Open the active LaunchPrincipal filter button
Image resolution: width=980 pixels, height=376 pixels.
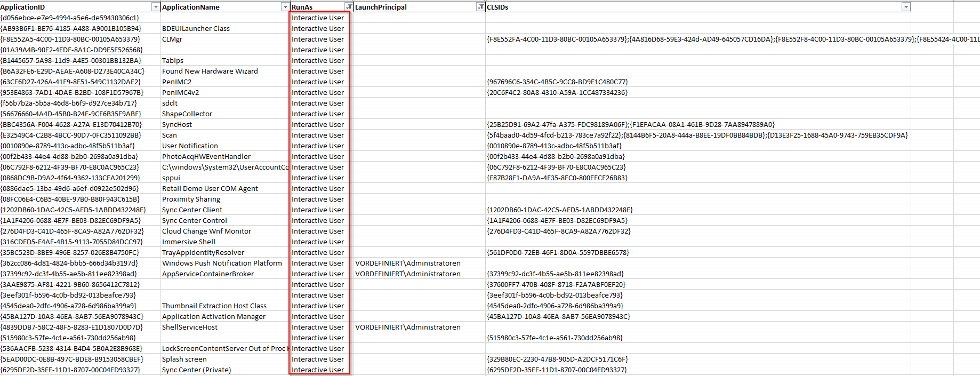[x=480, y=7]
